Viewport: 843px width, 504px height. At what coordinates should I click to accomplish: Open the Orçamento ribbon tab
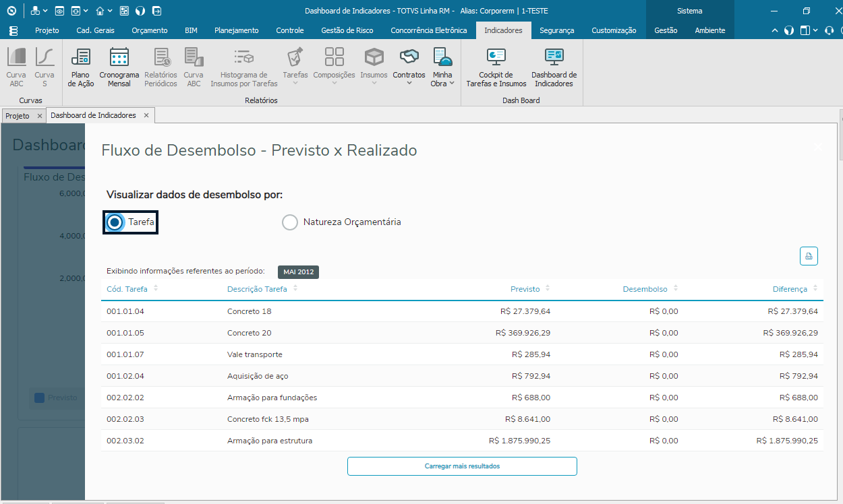(150, 30)
